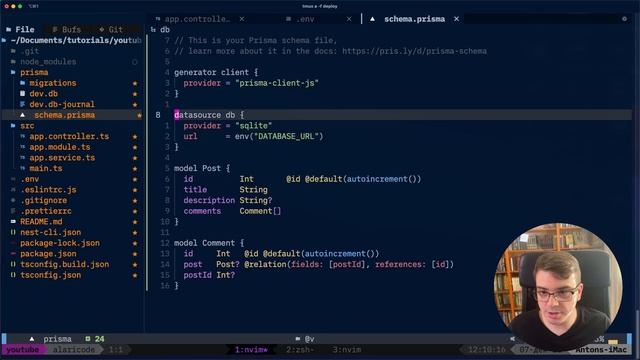Select tmux window 2:zsh

[300, 350]
